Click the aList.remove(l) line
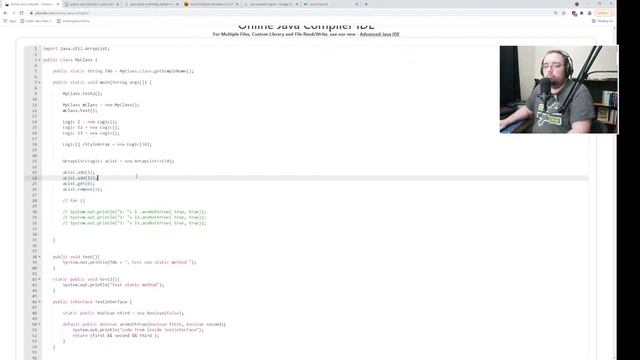This screenshot has height=360, width=640. click(x=82, y=189)
